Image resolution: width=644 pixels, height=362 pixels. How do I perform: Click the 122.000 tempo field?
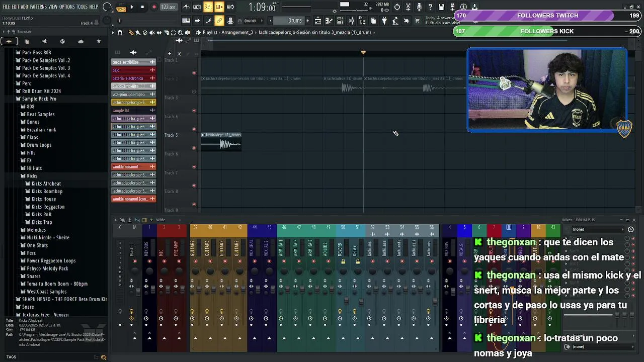168,7
